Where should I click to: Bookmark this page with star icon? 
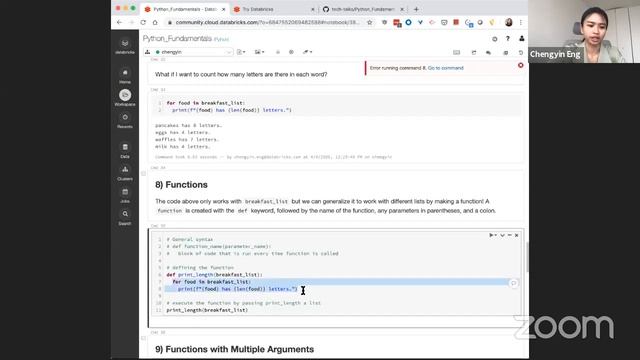[x=370, y=22]
